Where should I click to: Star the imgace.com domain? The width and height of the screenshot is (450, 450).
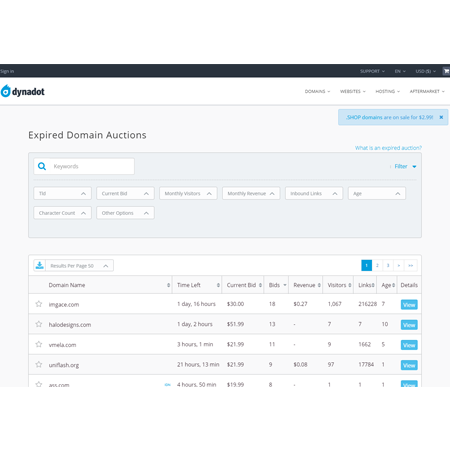pyautogui.click(x=39, y=304)
